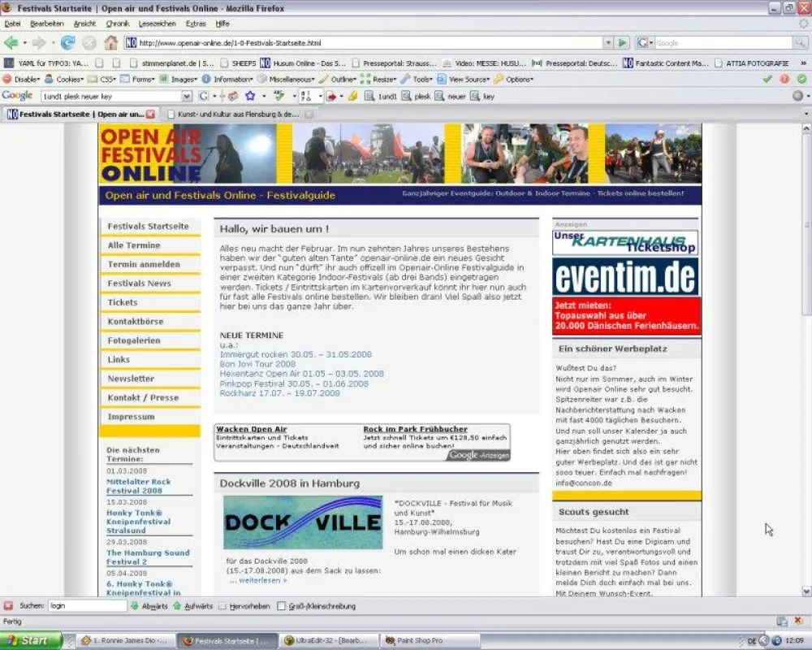
Task: Go back with the green Back arrow
Action: [x=11, y=43]
